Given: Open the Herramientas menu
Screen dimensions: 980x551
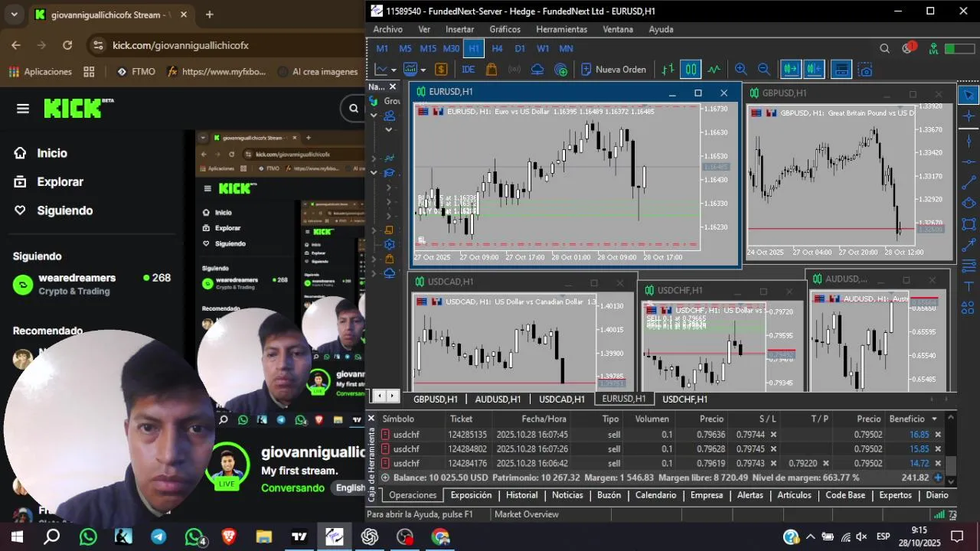Looking at the screenshot, I should tap(561, 29).
